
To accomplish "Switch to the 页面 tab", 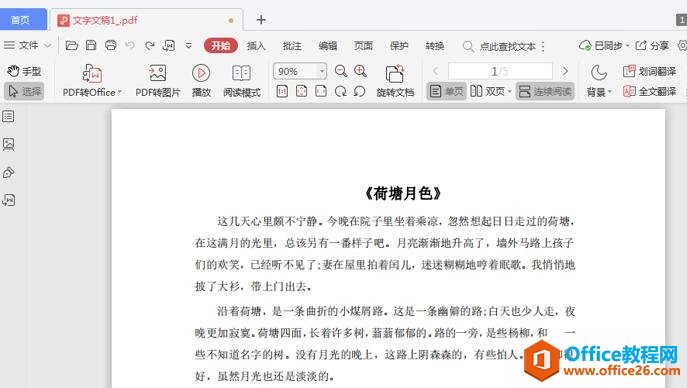I will (x=363, y=46).
